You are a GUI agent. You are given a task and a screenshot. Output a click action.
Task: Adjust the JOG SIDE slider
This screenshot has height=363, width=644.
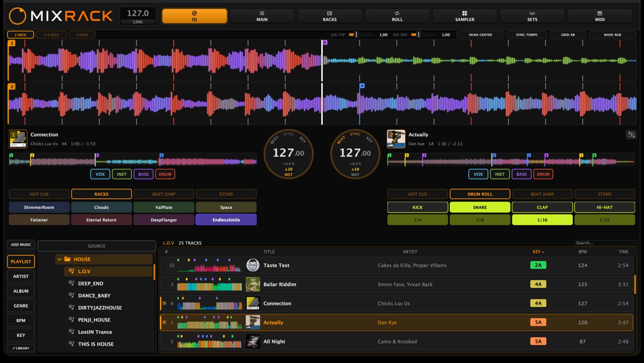coord(423,35)
